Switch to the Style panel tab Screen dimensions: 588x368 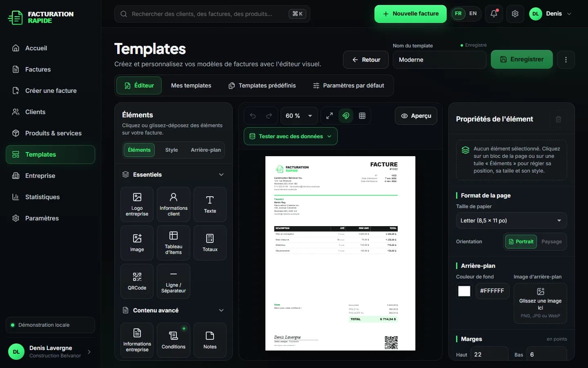[x=171, y=150]
